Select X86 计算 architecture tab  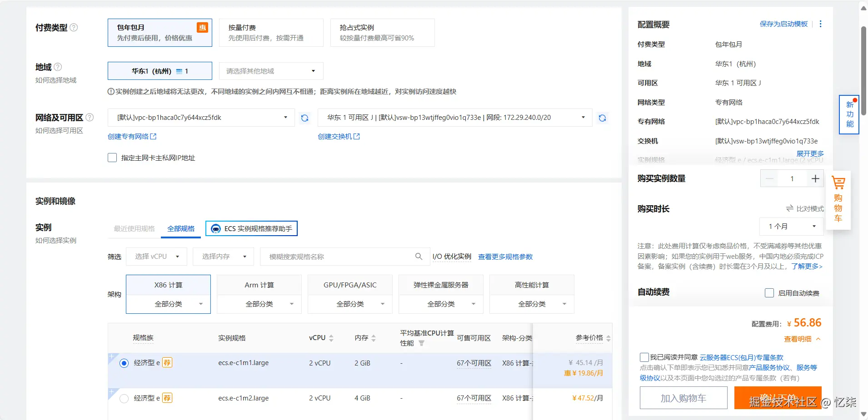point(168,285)
